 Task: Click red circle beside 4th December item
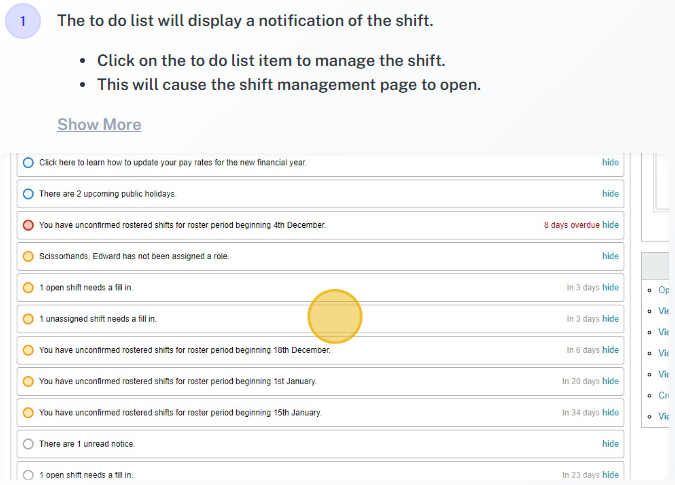click(x=28, y=225)
